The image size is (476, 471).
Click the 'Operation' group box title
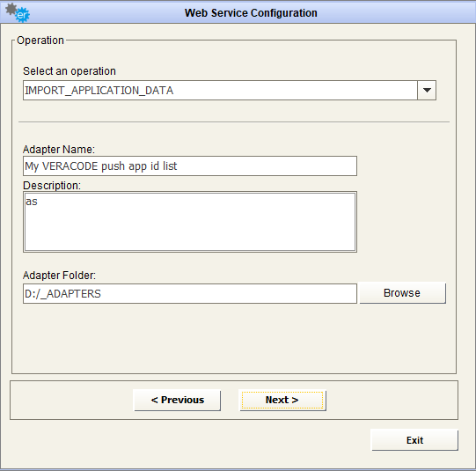pyautogui.click(x=40, y=40)
